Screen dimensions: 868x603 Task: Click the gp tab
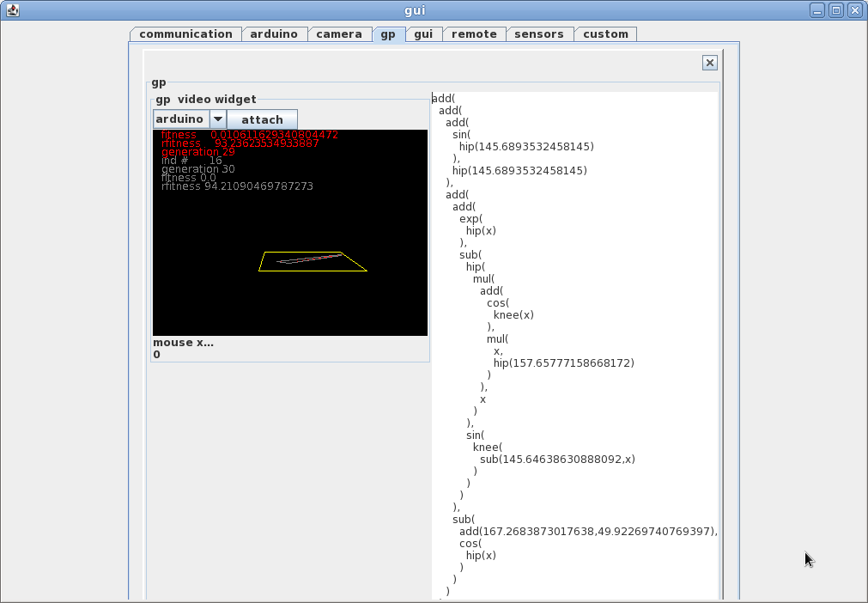[x=388, y=34]
